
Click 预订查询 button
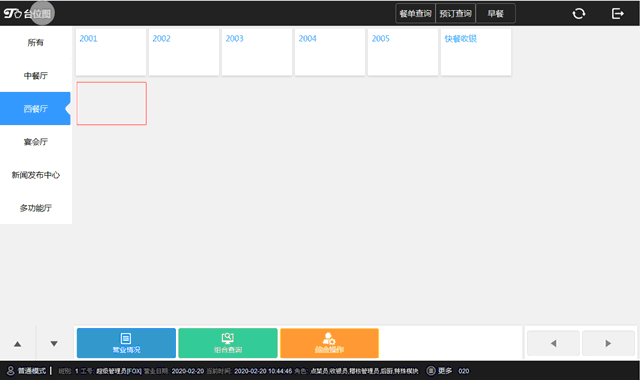(x=456, y=13)
